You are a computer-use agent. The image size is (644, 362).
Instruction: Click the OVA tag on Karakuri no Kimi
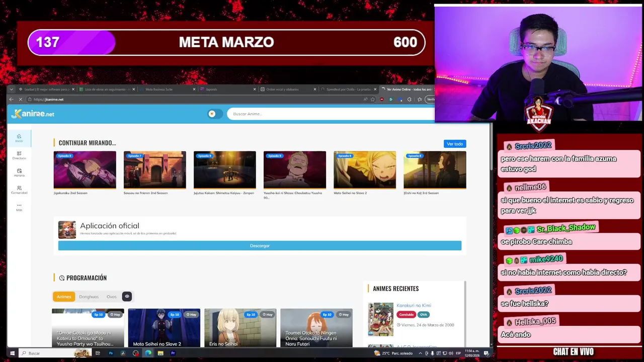click(x=423, y=315)
